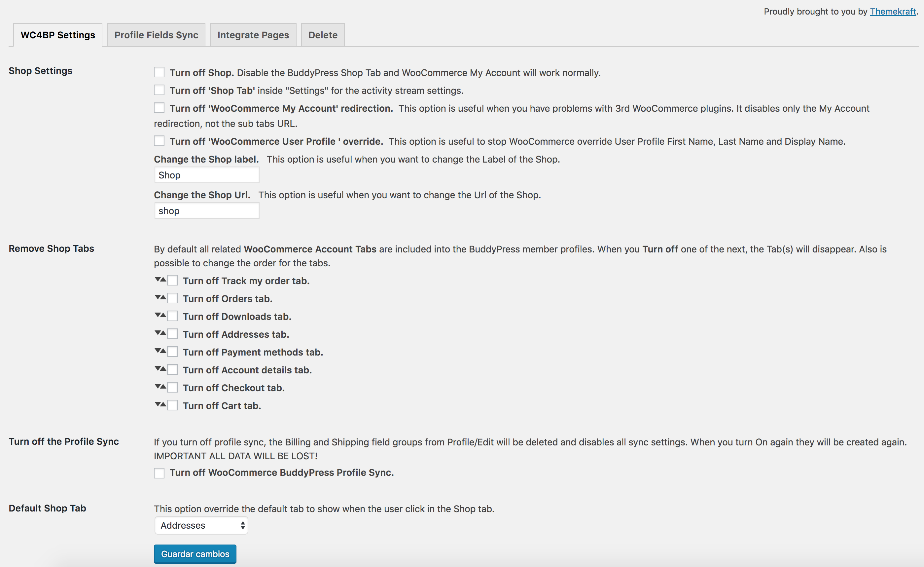Click the move-down arrow for Payment methods tab

pyautogui.click(x=158, y=351)
